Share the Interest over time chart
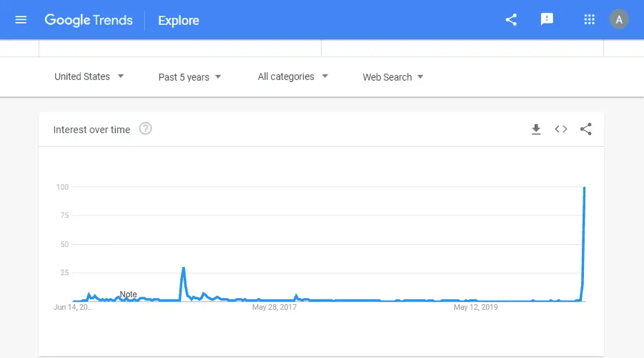The height and width of the screenshot is (358, 644). coord(585,129)
